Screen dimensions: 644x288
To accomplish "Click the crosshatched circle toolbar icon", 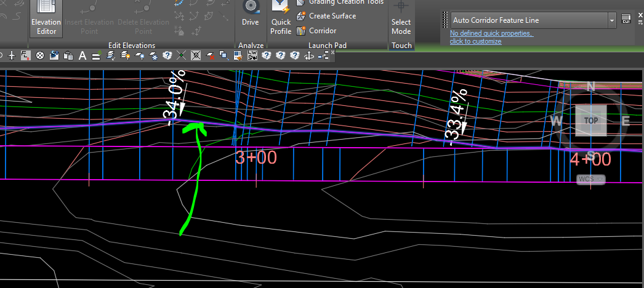I will pos(40,55).
